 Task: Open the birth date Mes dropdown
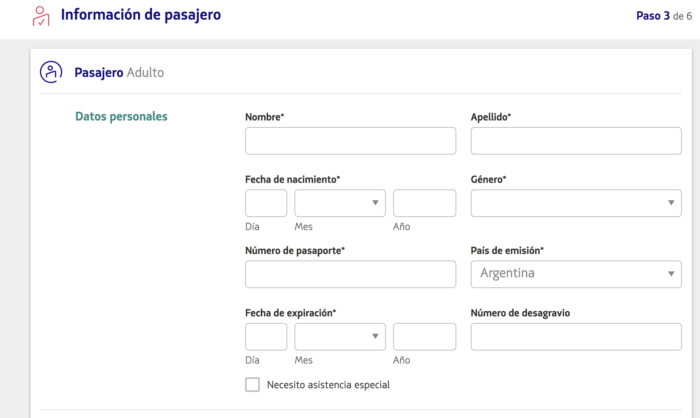(x=340, y=203)
